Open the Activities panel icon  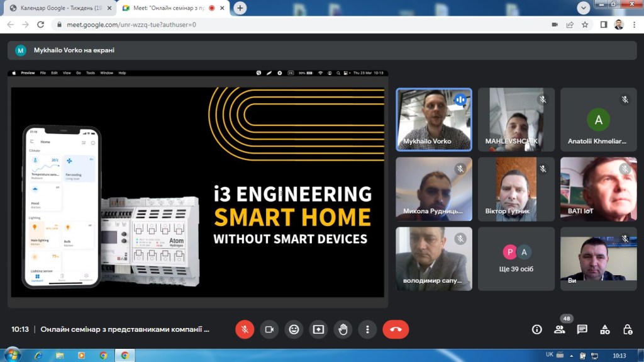604,329
